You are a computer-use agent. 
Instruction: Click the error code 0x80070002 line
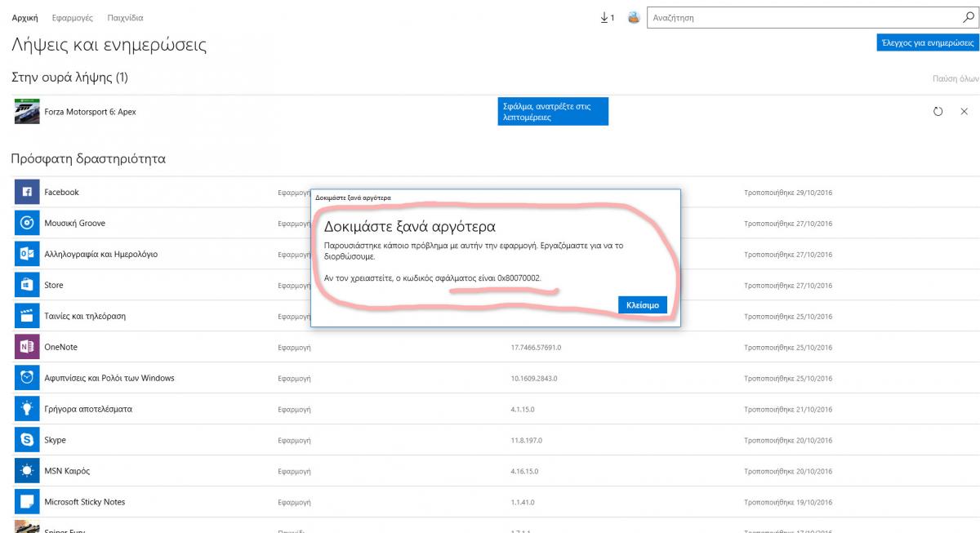click(x=433, y=278)
